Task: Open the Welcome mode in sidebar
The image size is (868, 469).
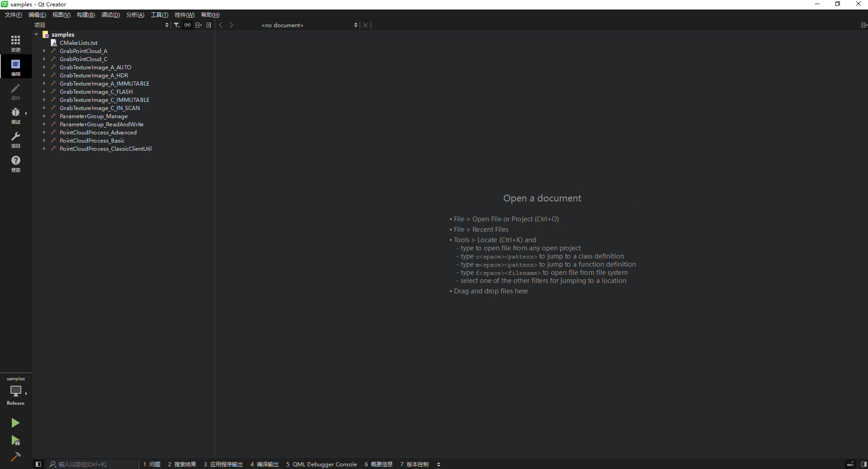Action: coord(16,43)
